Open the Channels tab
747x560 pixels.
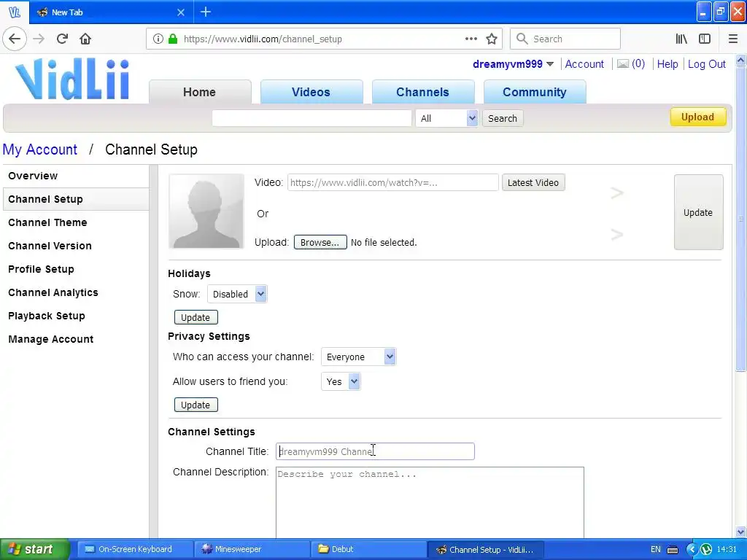coord(422,92)
